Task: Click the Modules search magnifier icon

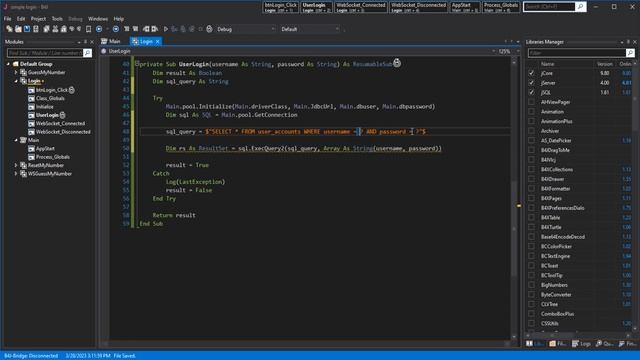Action: [x=87, y=53]
